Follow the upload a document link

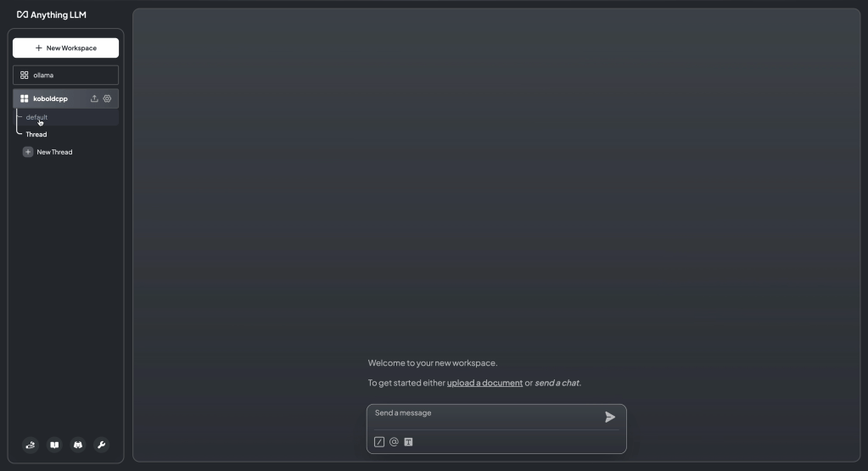coord(485,383)
